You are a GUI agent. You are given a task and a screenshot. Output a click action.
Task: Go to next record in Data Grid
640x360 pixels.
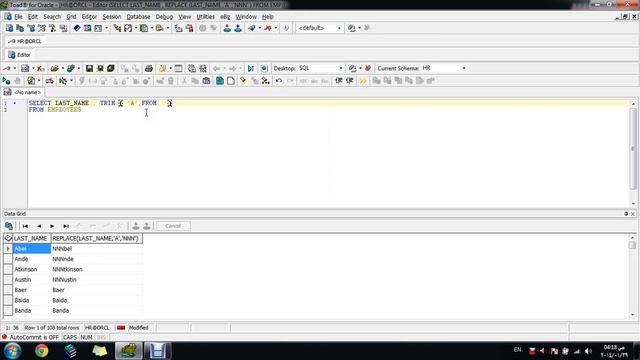point(52,226)
